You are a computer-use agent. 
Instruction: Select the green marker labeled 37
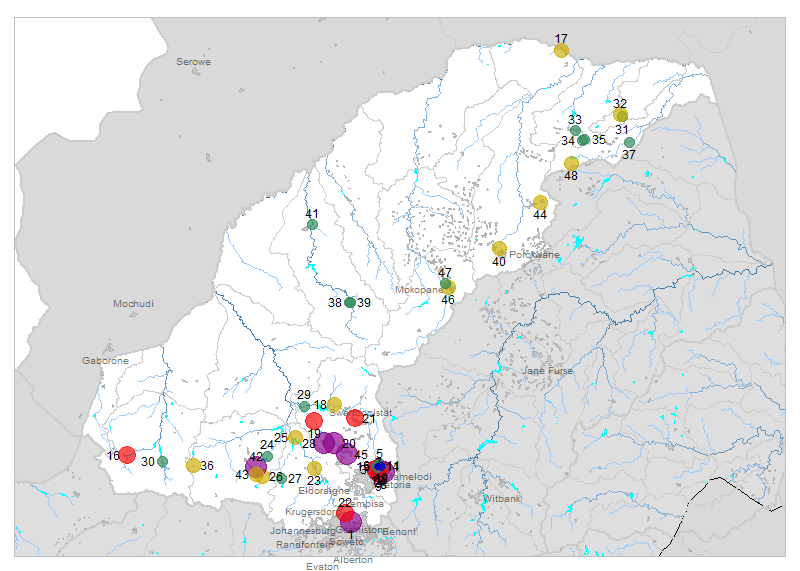click(x=629, y=143)
